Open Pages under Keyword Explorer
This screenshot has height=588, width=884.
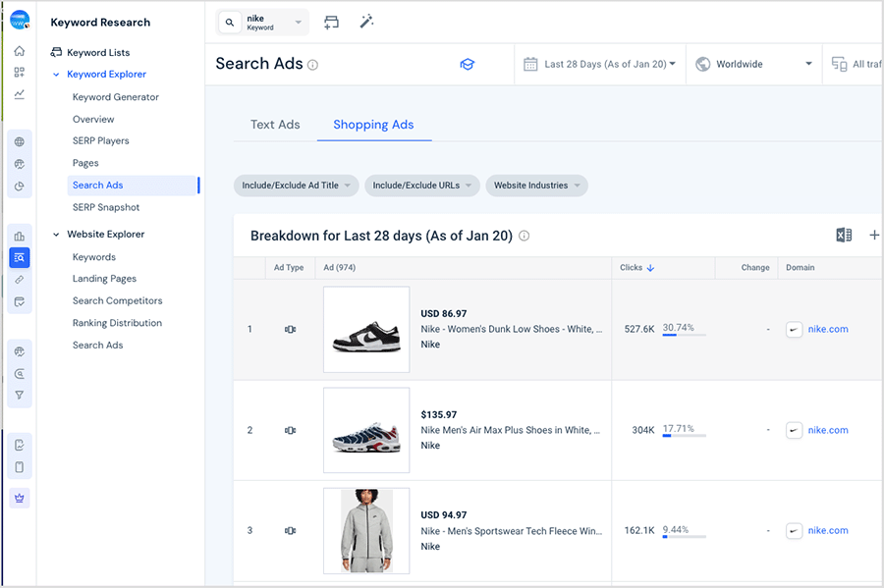(85, 163)
